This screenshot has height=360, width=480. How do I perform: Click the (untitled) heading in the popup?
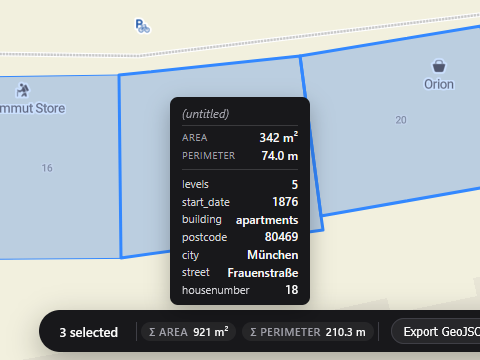206,114
